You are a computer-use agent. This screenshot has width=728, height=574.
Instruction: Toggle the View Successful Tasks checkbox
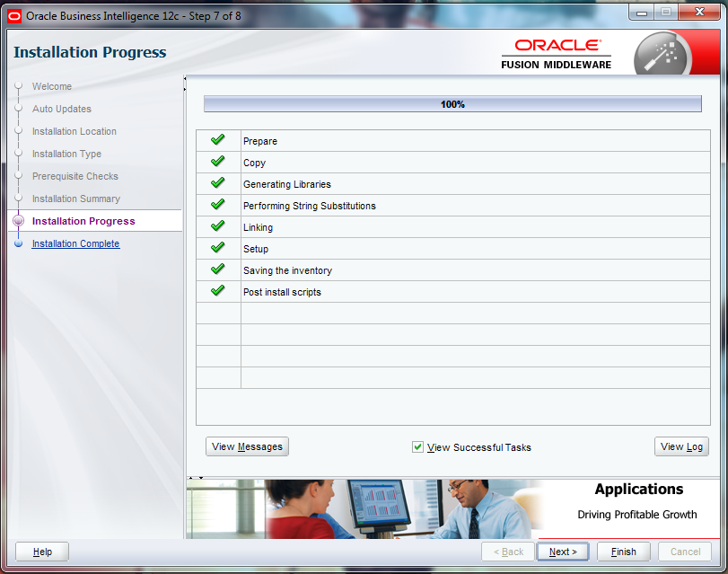coord(417,447)
